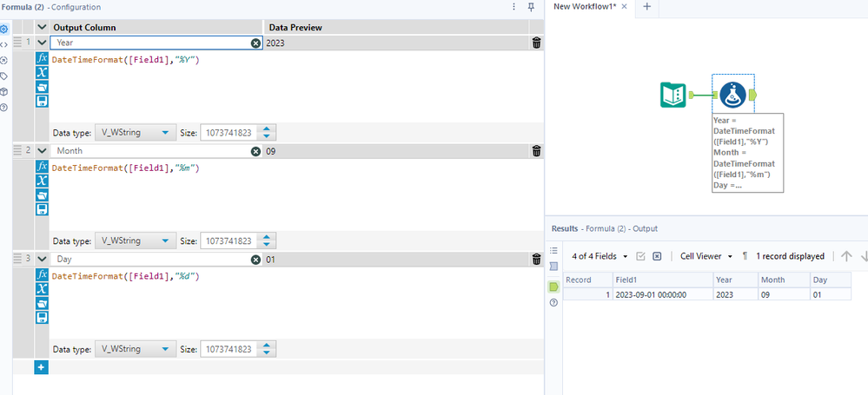The image size is (868, 395).
Task: Open saved expressions folder for Year expression
Action: tap(42, 86)
